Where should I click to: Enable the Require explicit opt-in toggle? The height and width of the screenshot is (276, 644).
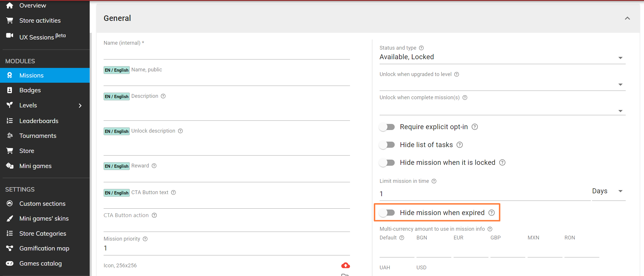[x=387, y=127]
